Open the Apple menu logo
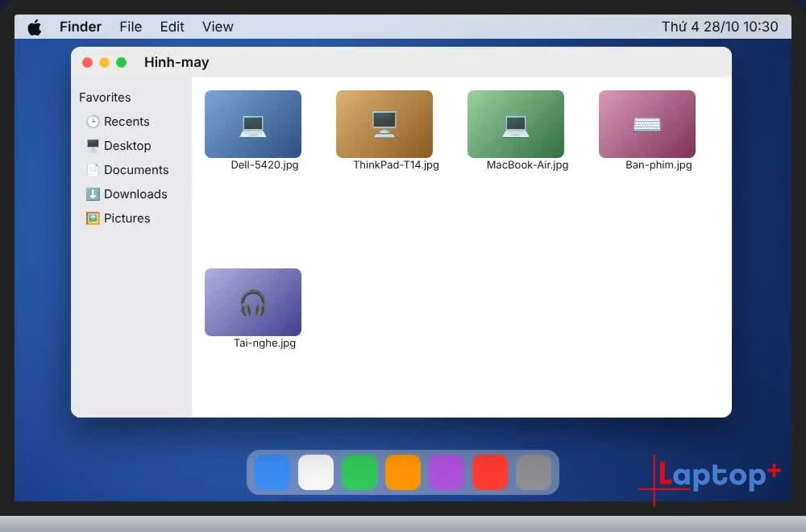 click(x=35, y=27)
